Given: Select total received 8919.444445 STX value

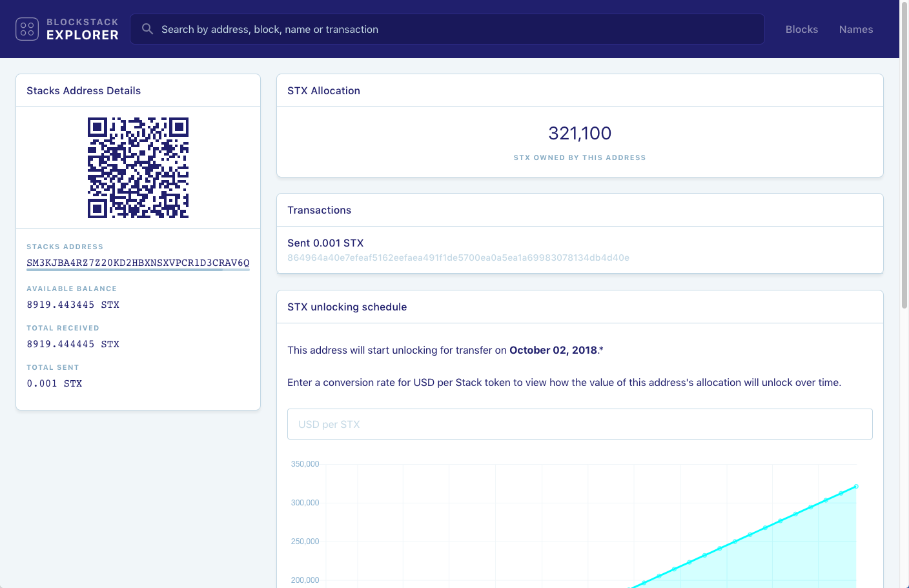Looking at the screenshot, I should 73,344.
